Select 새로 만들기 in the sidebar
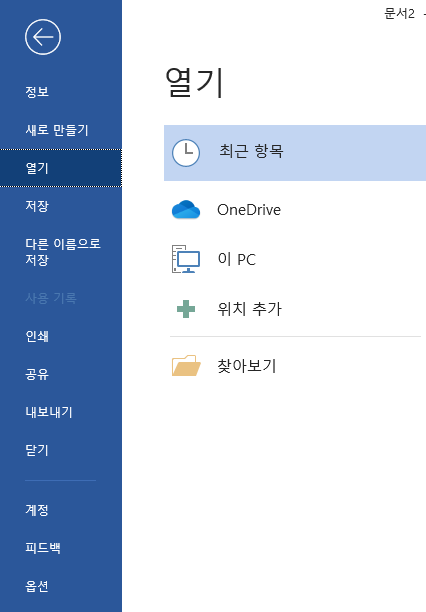426x612 pixels. (x=61, y=130)
